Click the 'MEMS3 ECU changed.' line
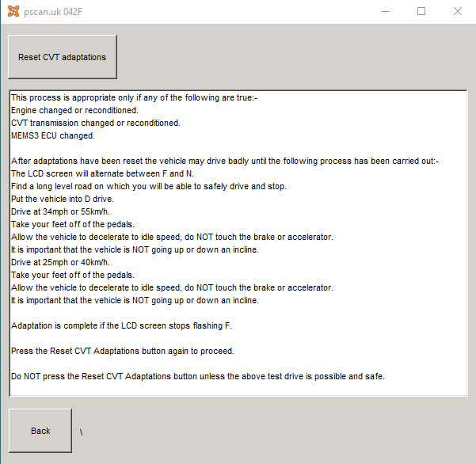Viewport: 476px width, 464px height. [x=53, y=135]
